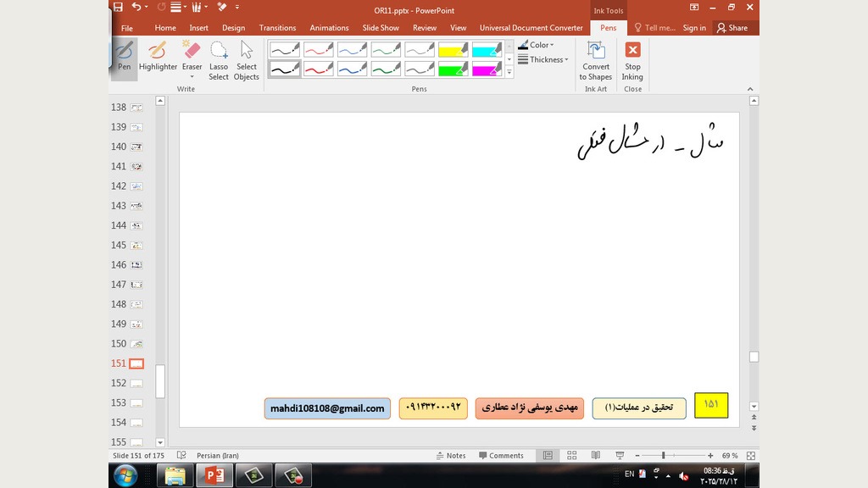868x488 pixels.
Task: Activate the Lasso Select tool
Action: click(x=219, y=60)
